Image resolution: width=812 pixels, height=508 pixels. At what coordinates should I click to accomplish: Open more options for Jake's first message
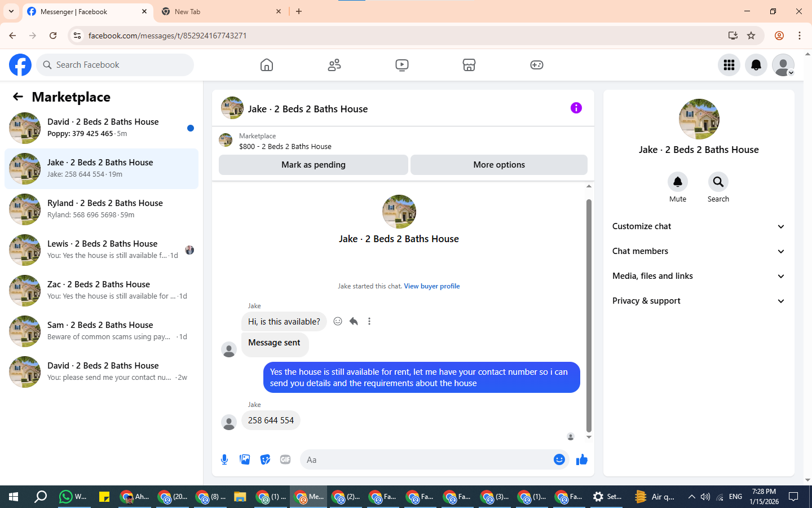coord(369,321)
